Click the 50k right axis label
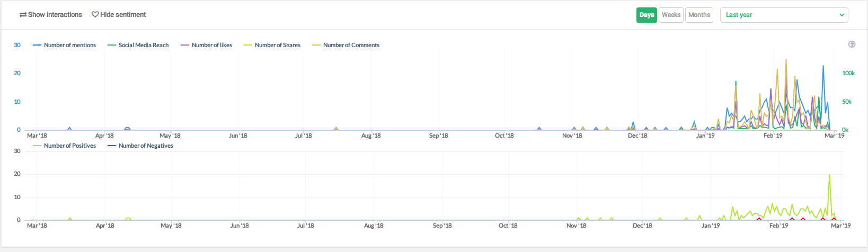This screenshot has width=868, height=252. tap(847, 102)
